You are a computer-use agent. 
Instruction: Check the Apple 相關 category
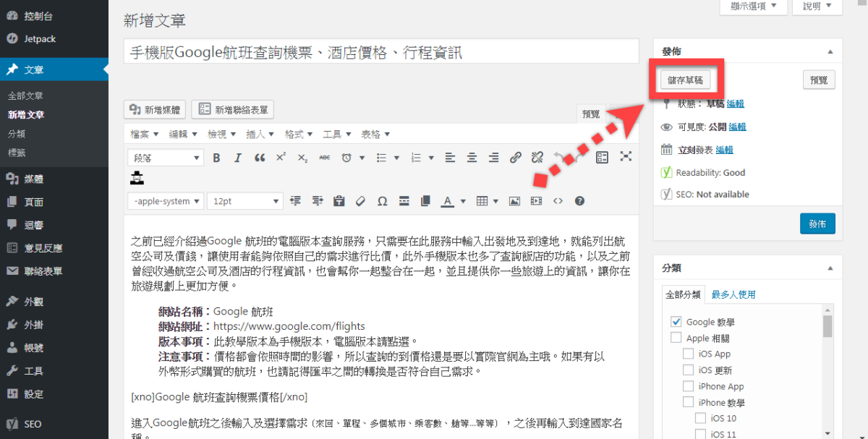point(676,338)
